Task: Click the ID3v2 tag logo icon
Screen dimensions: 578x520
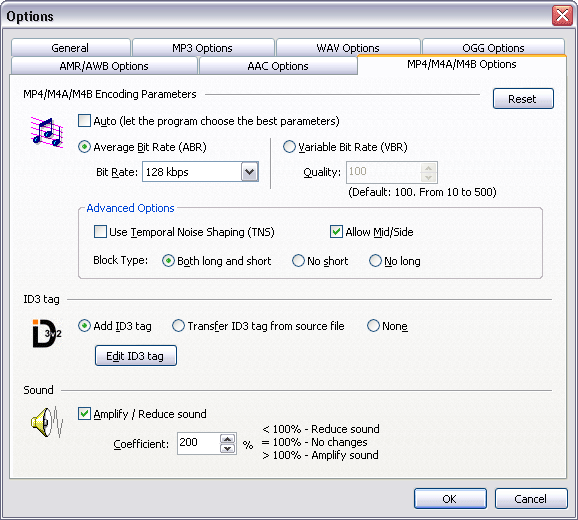Action: [x=47, y=333]
